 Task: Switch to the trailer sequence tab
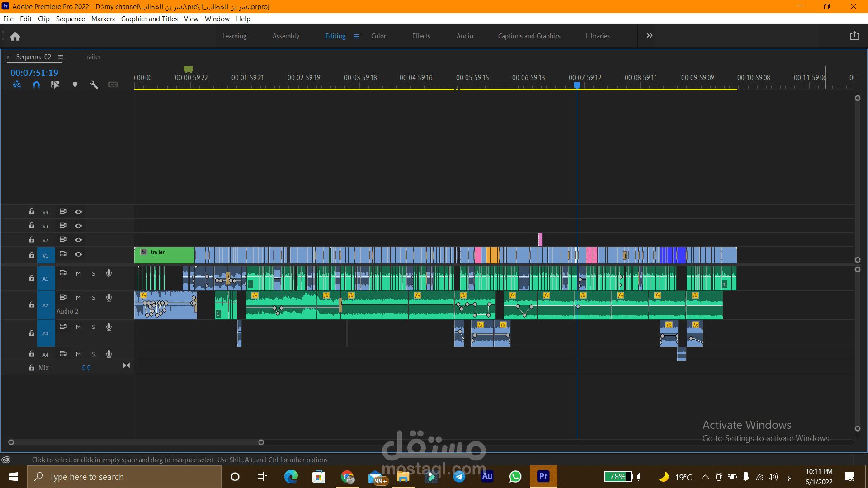coord(92,57)
